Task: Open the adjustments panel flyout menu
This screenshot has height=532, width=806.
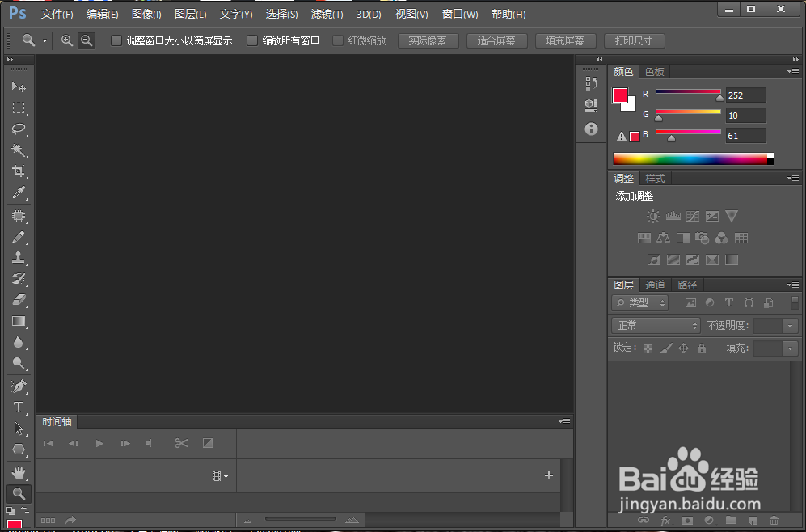Action: pyautogui.click(x=793, y=179)
